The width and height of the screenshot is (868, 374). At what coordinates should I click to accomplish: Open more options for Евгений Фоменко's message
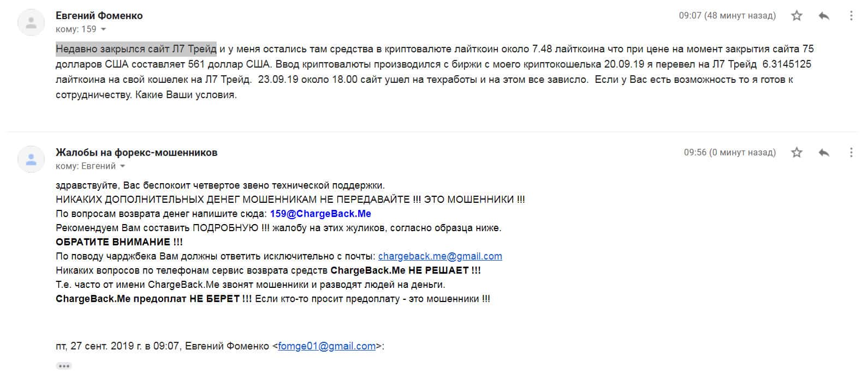click(x=851, y=16)
